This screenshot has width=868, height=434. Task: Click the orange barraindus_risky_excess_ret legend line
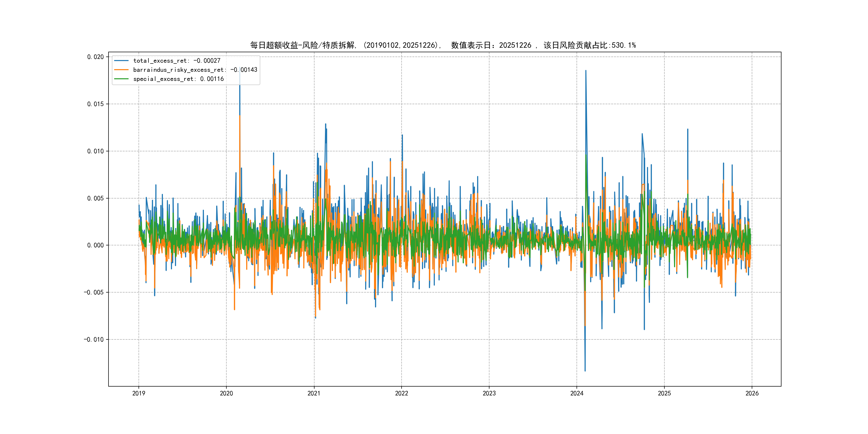pos(121,70)
